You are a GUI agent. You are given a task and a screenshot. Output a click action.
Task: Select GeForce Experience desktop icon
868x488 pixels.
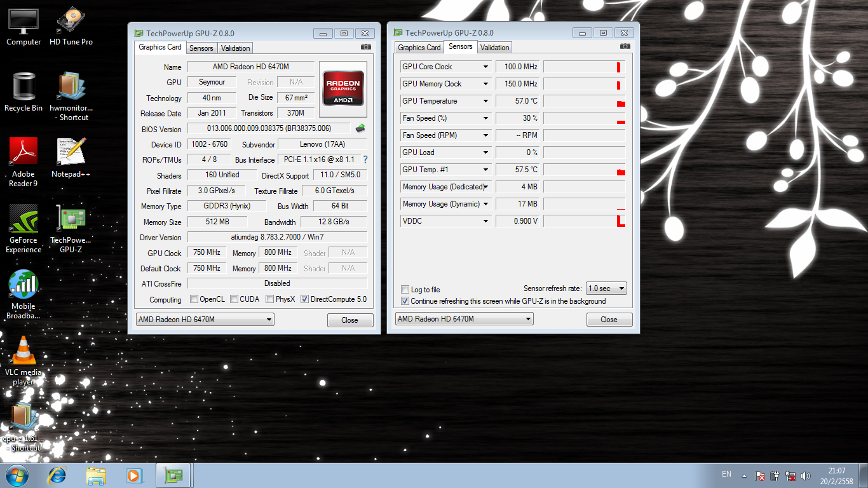coord(24,229)
